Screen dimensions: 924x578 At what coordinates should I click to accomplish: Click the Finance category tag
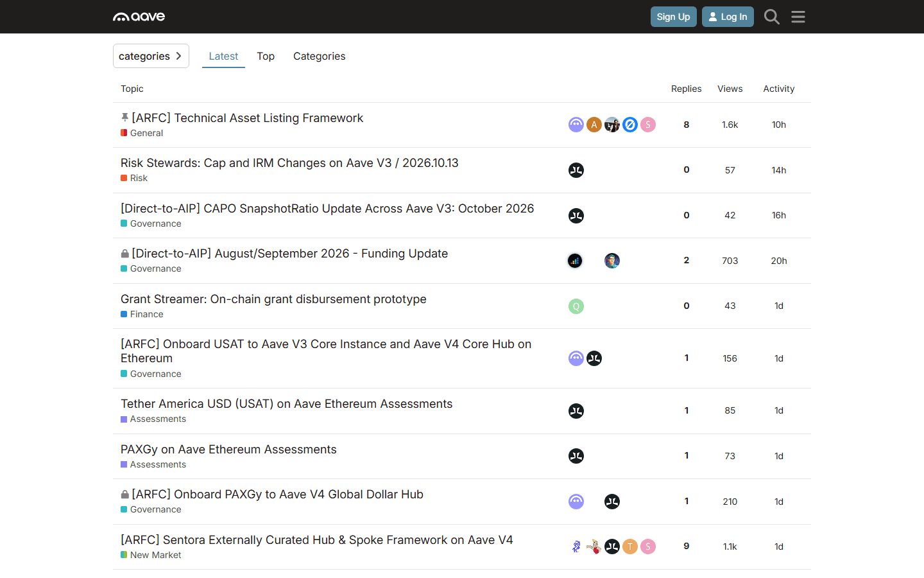[x=142, y=314]
